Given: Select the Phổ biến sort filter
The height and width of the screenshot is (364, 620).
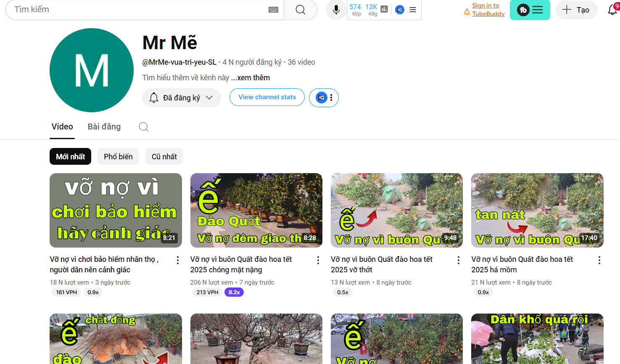Looking at the screenshot, I should pos(118,156).
